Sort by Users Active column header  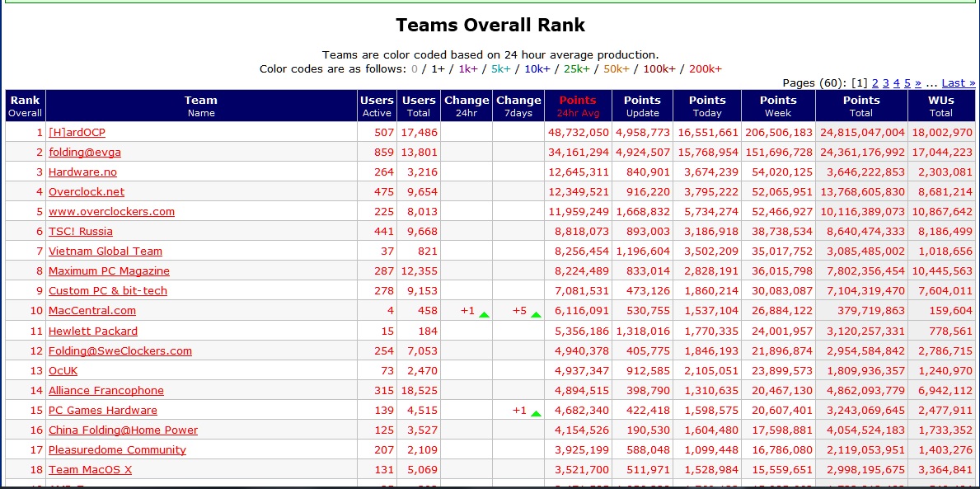[377, 106]
